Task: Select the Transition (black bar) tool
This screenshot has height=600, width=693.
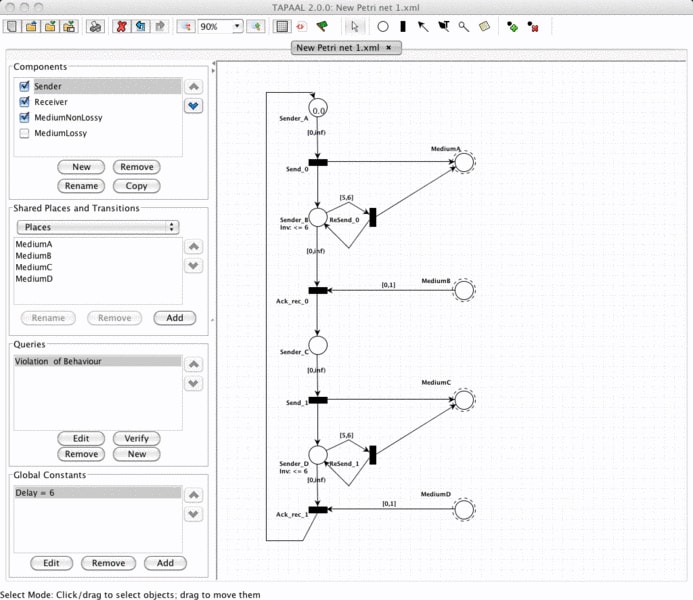Action: point(403,27)
